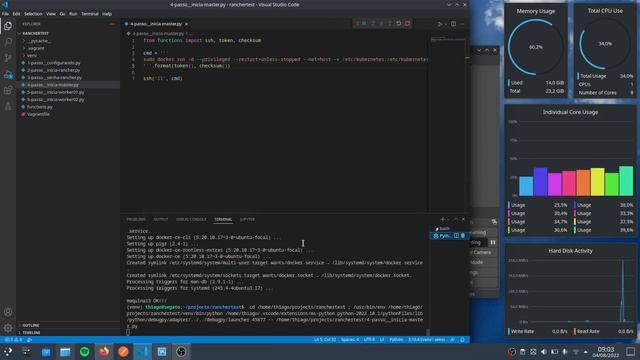Click the status bar errors and warnings indicator
The width and height of the screenshot is (640, 360).
13,340
